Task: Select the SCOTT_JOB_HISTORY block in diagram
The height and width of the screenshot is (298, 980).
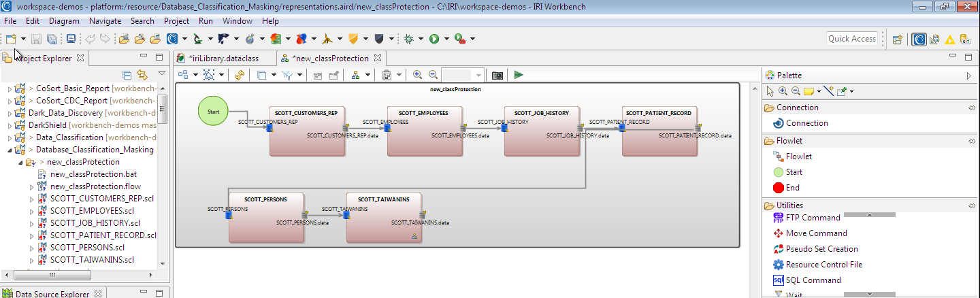Action: [542, 131]
